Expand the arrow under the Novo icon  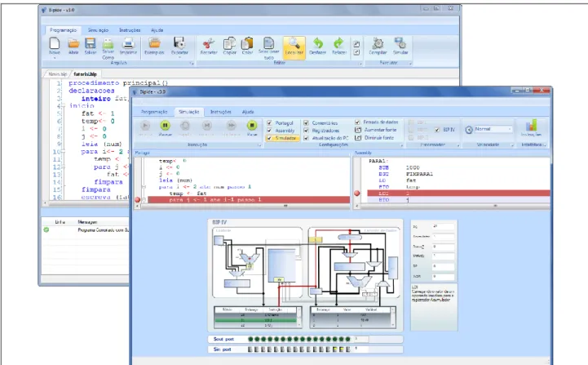(55, 58)
